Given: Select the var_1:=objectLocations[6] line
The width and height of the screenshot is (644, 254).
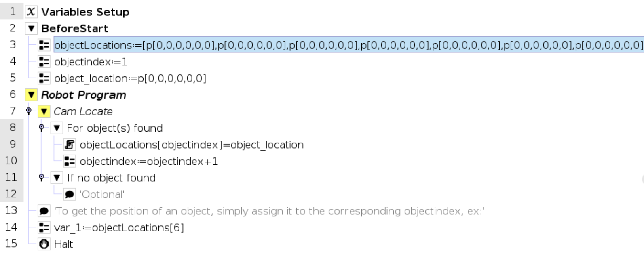Looking at the screenshot, I should coord(119,228).
